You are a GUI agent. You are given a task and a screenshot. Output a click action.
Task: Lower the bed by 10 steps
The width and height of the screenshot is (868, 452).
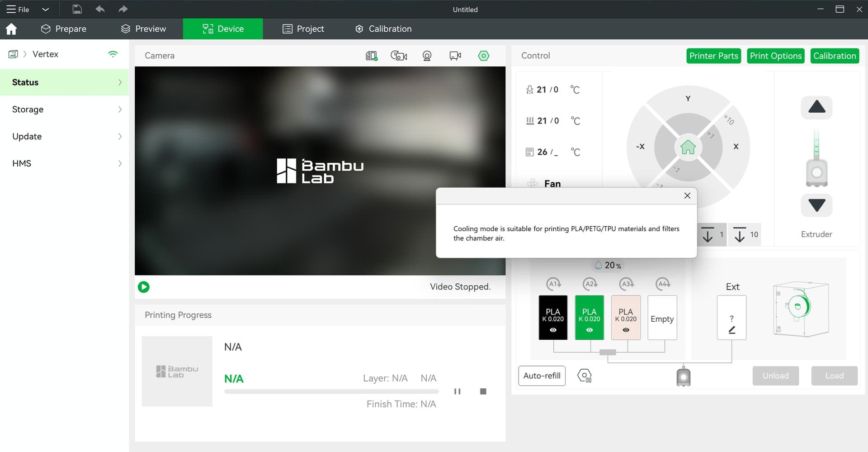click(x=745, y=234)
